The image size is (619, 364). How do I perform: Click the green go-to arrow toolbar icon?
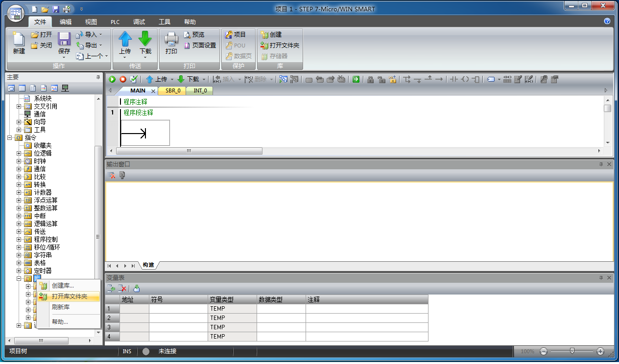click(x=356, y=79)
